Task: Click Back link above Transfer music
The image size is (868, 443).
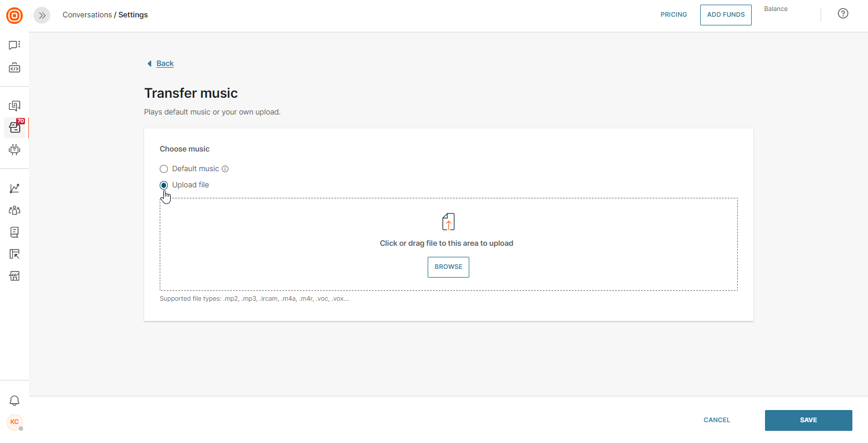Action: pos(165,64)
